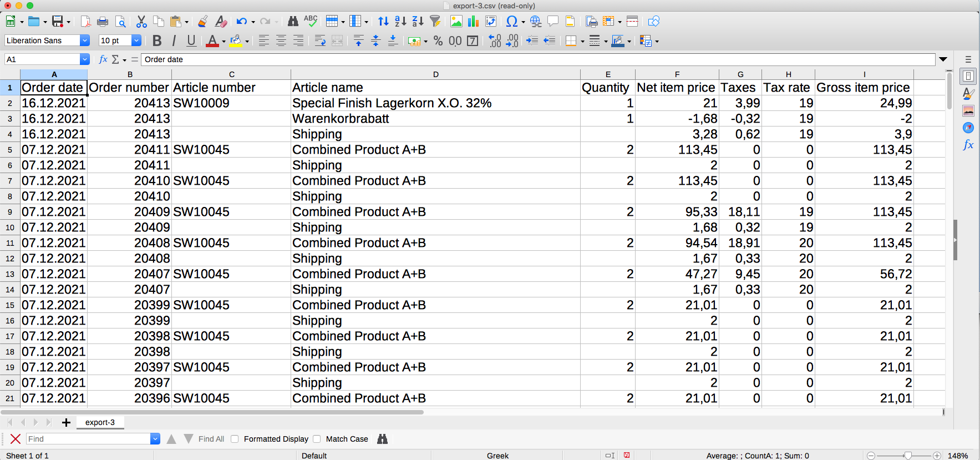Screen dimensions: 980x460
Task: Open the sidebar settings menu button
Action: pyautogui.click(x=968, y=59)
